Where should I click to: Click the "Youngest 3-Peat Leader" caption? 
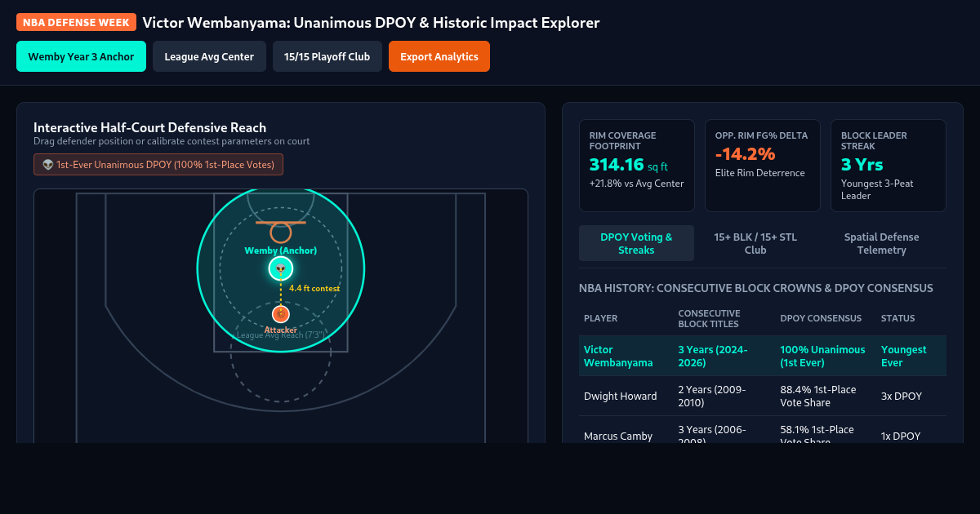(877, 189)
